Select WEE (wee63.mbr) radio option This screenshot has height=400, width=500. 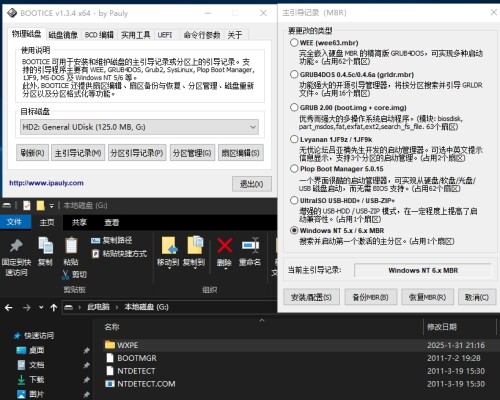point(294,43)
